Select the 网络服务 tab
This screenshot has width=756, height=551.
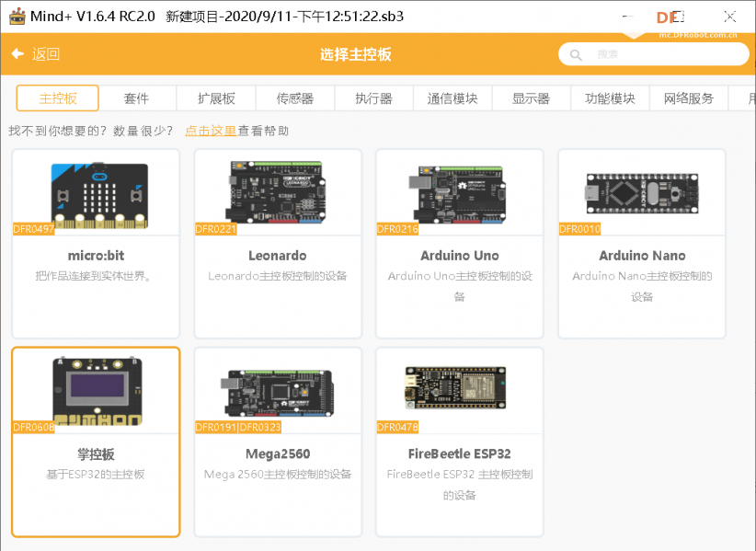coord(689,98)
